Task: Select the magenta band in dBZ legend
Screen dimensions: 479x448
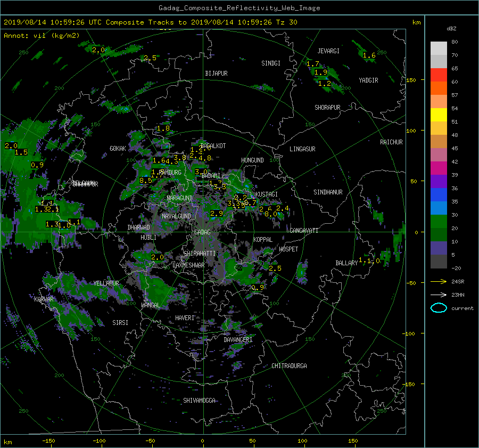Action: [439, 168]
